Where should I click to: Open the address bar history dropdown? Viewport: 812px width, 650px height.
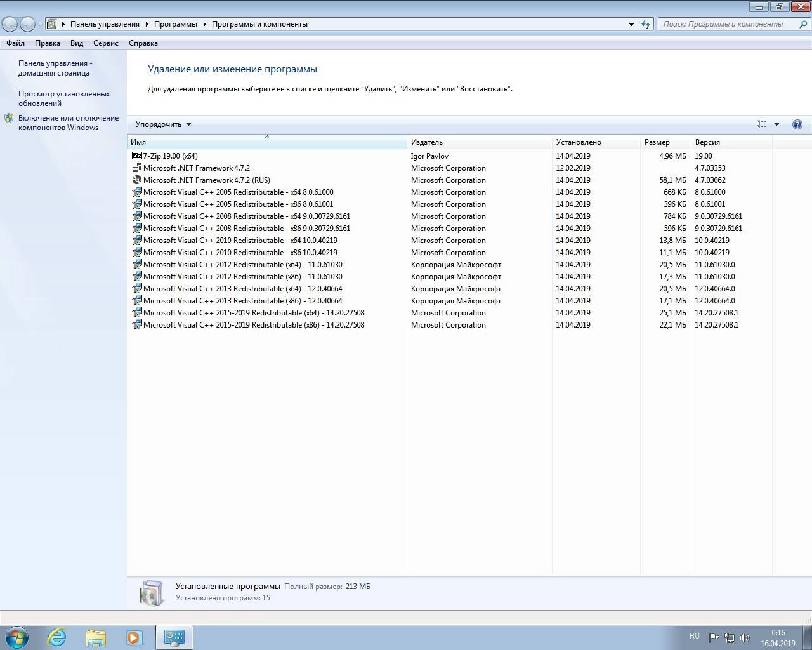pyautogui.click(x=631, y=24)
